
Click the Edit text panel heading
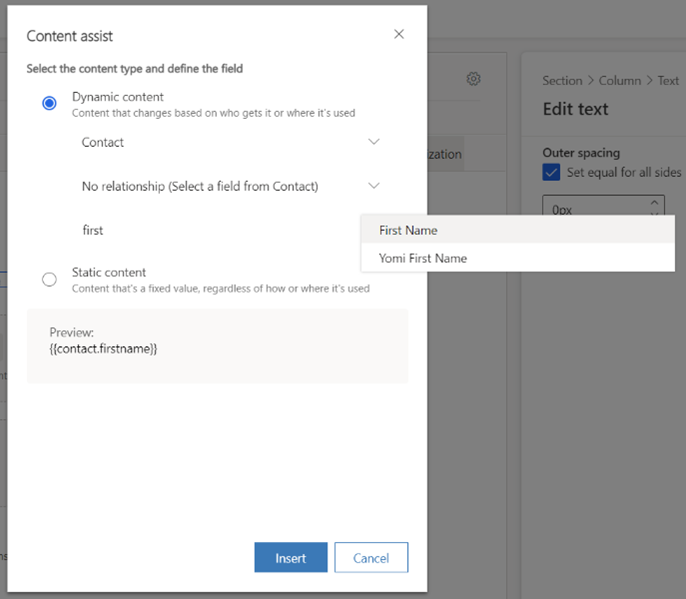tap(575, 109)
